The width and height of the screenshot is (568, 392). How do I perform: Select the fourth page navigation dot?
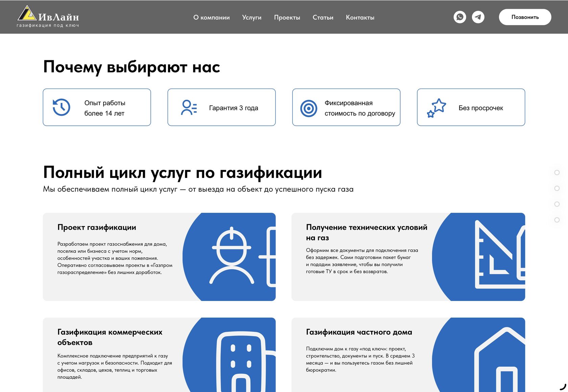[x=557, y=220]
